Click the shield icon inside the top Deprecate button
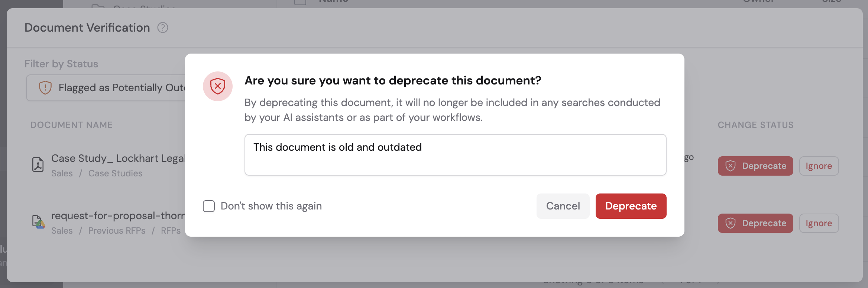The height and width of the screenshot is (288, 868). [730, 166]
